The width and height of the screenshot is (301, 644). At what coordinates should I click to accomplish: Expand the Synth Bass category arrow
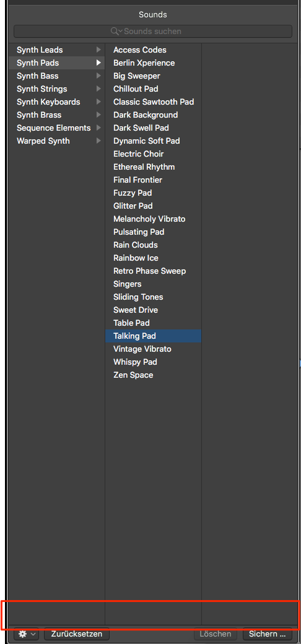[x=98, y=76]
